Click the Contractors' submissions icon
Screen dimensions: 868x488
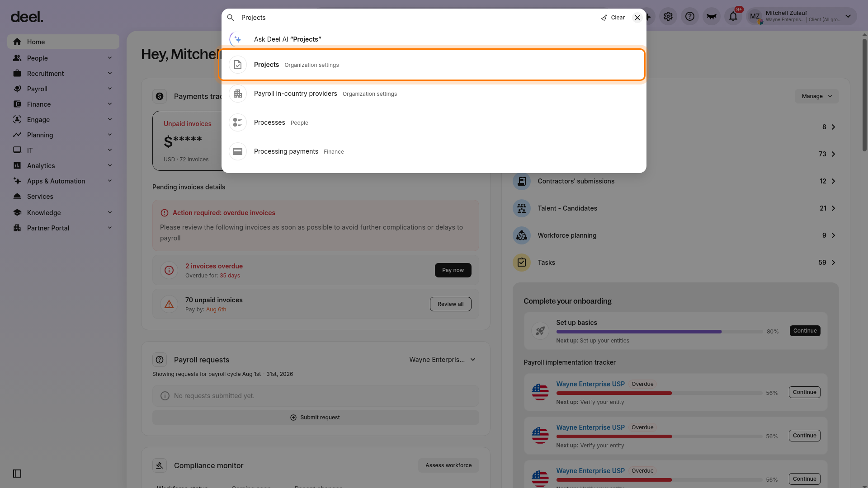pyautogui.click(x=522, y=181)
